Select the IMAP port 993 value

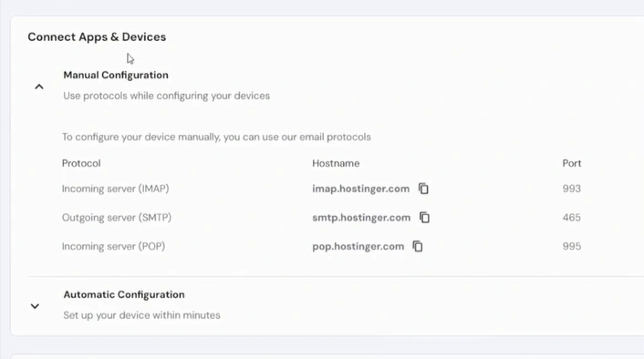[x=572, y=189]
